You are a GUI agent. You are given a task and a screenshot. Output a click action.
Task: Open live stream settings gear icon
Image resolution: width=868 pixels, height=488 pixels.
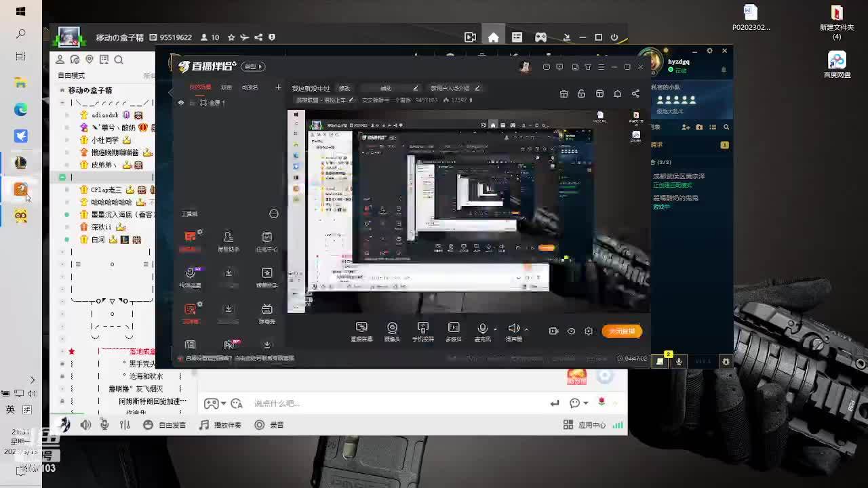pos(589,331)
